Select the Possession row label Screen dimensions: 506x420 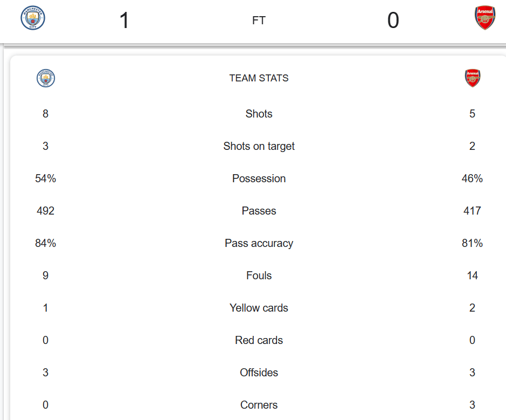pos(259,178)
